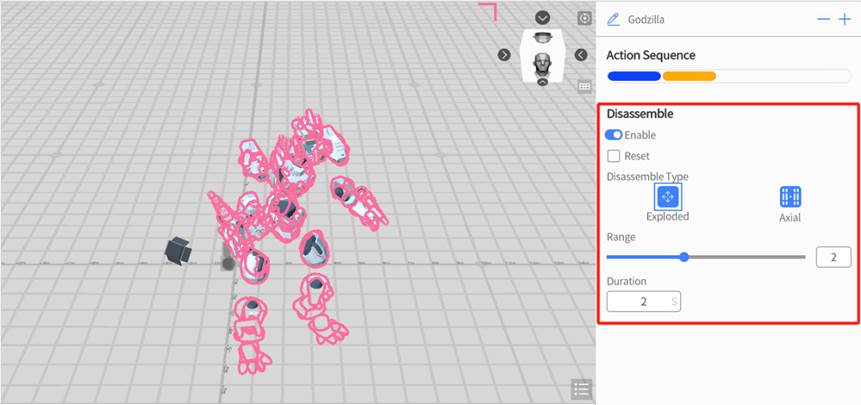Click the small up chevron under the head
The height and width of the screenshot is (405, 861).
pos(542,82)
